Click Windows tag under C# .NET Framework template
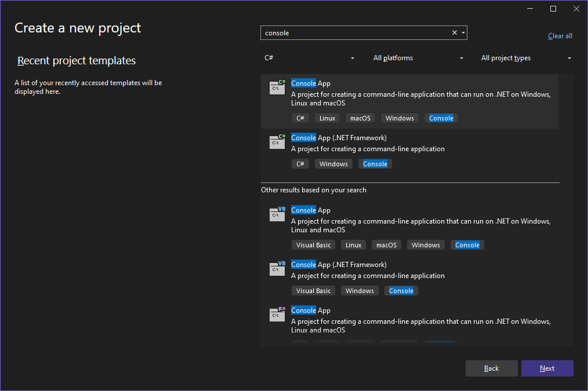Image resolution: width=588 pixels, height=391 pixels. 333,164
